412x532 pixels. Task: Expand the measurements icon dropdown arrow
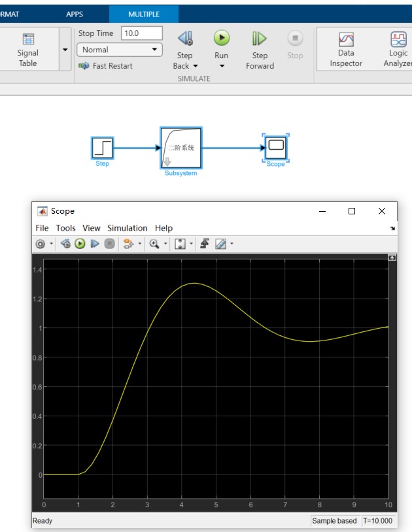click(232, 243)
